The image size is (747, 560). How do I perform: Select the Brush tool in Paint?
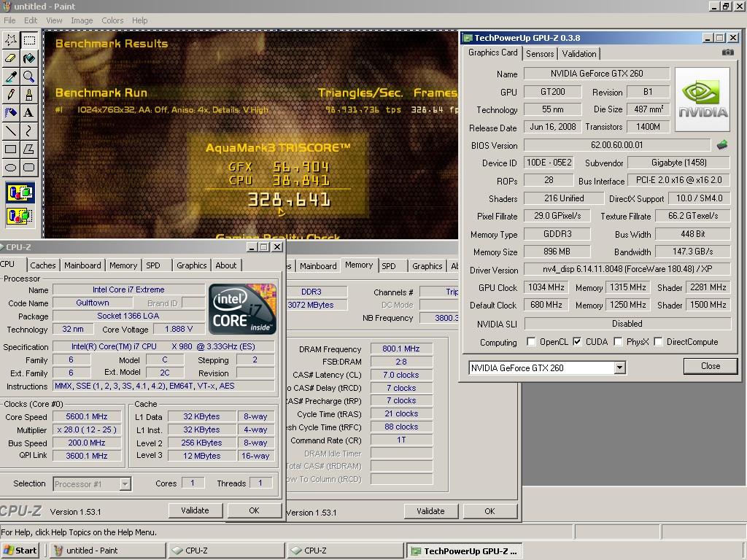(29, 94)
